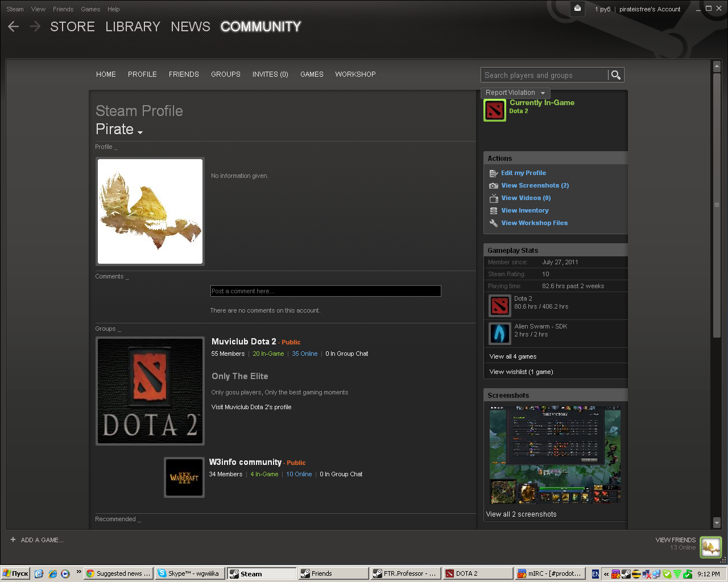The width and height of the screenshot is (728, 582).
Task: Click the Edit my Profile link
Action: click(523, 173)
